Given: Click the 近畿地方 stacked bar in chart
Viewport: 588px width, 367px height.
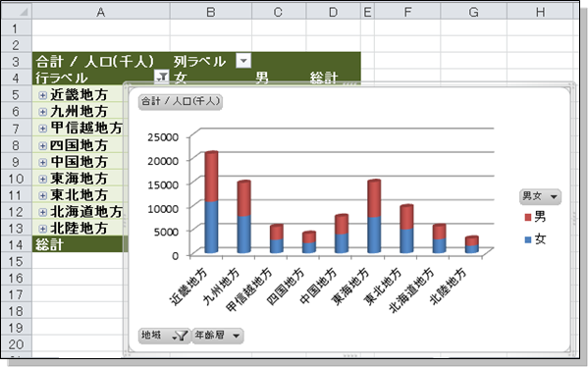Looking at the screenshot, I should coord(211,202).
